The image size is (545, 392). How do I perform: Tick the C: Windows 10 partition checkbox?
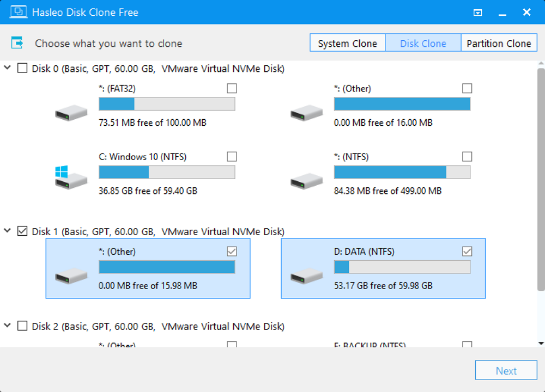click(x=232, y=157)
